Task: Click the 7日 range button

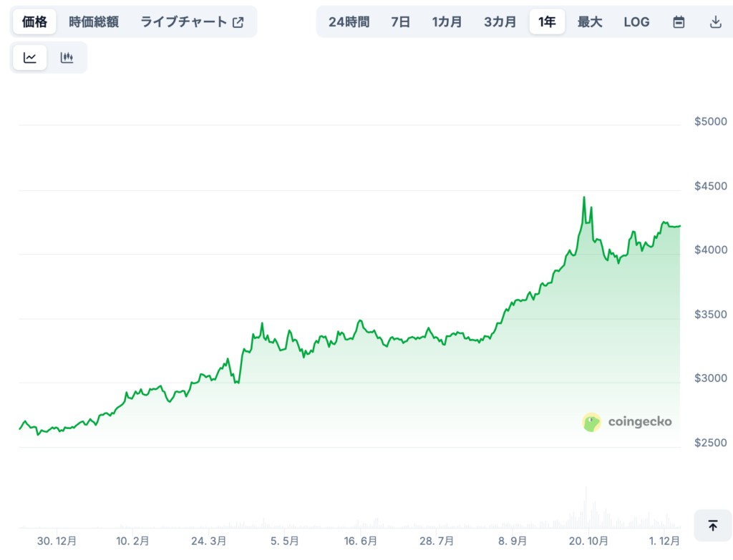Action: click(401, 21)
